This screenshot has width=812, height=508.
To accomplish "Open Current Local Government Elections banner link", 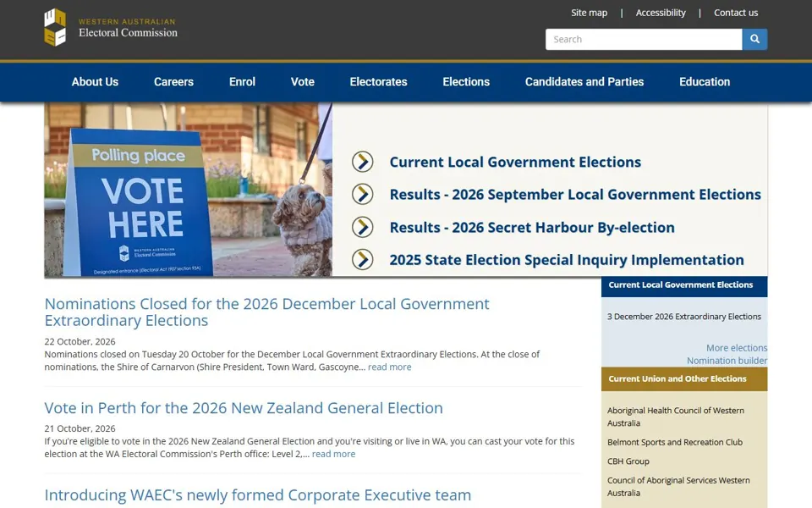I will coord(515,162).
